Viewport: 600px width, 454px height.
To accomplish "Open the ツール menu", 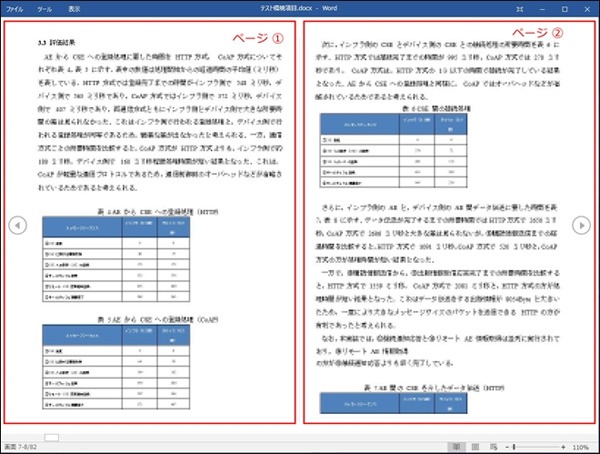I will click(44, 7).
